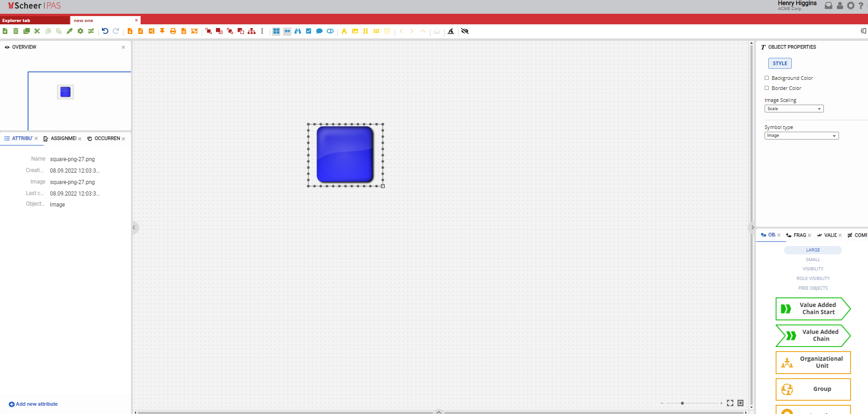868x414 pixels.
Task: Select the green eyedropper format tool
Action: coord(69,31)
